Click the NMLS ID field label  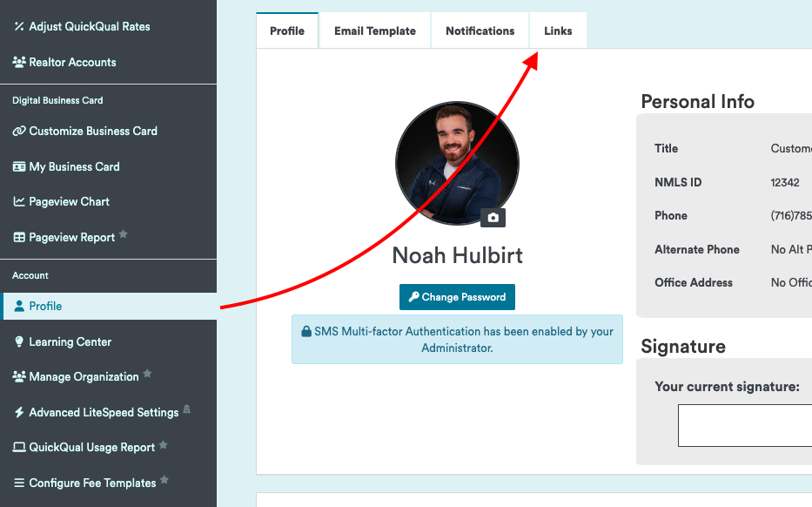(678, 182)
